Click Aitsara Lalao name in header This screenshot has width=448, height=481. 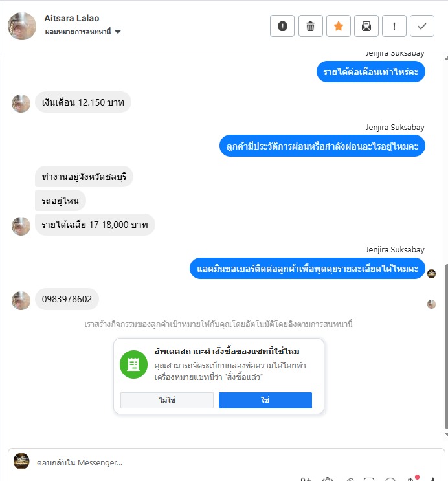coord(71,18)
